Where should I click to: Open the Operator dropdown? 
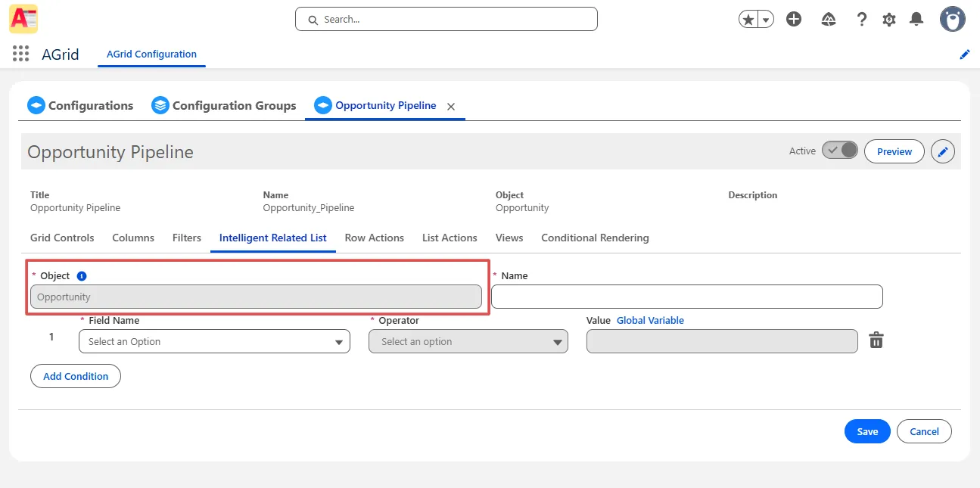pos(468,342)
